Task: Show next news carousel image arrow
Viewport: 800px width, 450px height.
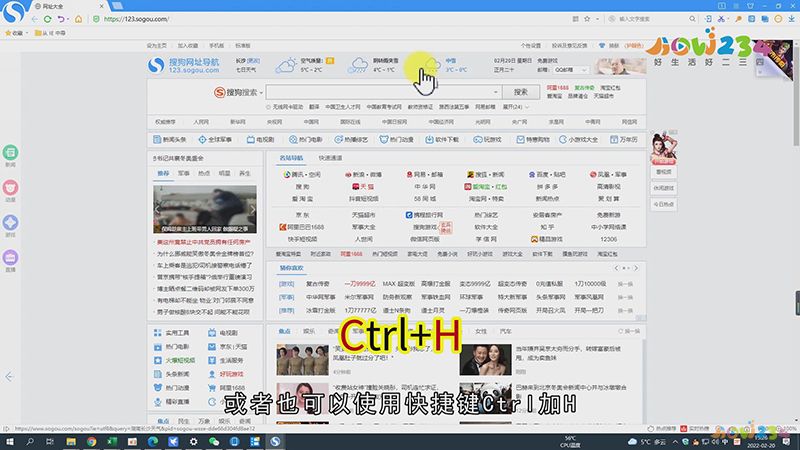Action: pyautogui.click(x=252, y=209)
